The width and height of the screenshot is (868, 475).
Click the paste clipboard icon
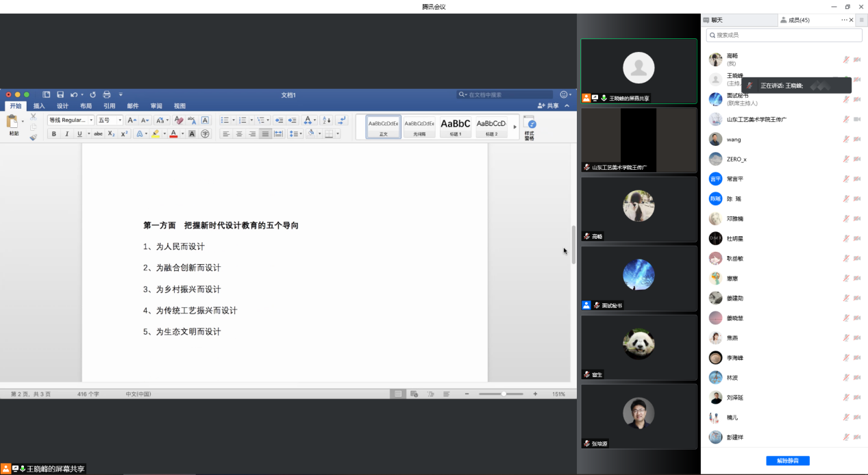[x=13, y=123]
